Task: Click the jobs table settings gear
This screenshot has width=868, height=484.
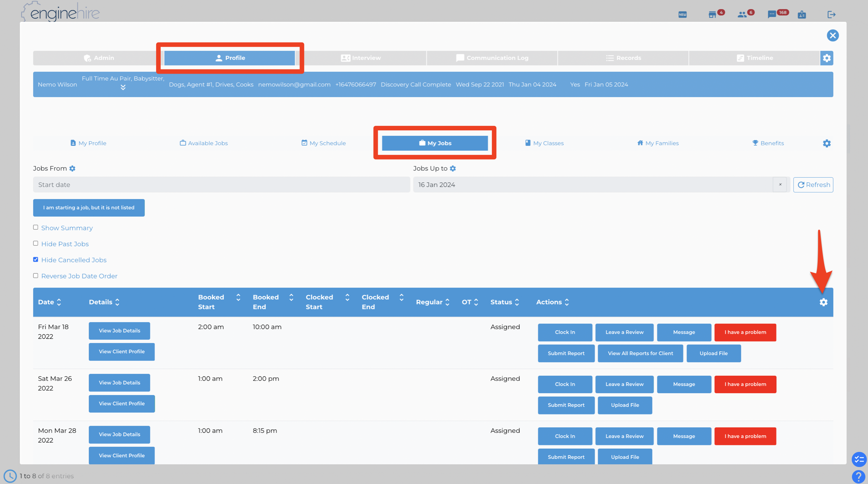Action: click(x=823, y=302)
